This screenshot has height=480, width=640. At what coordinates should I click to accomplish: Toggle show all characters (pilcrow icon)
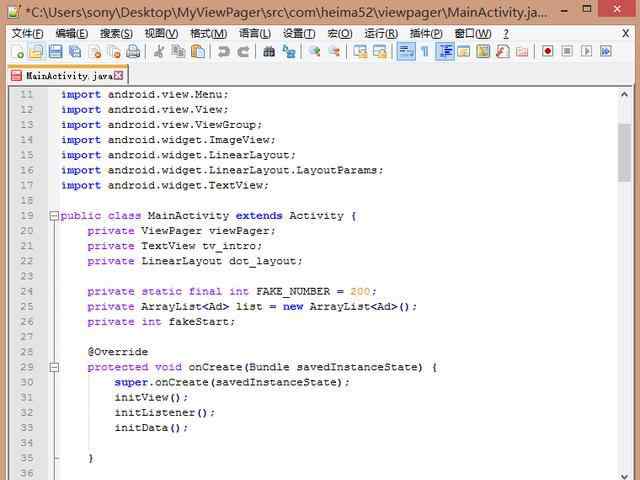click(425, 51)
